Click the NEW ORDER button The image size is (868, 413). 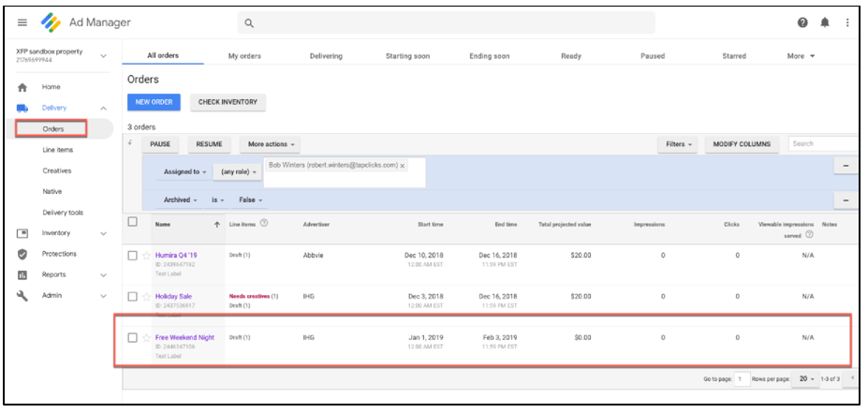[x=154, y=102]
